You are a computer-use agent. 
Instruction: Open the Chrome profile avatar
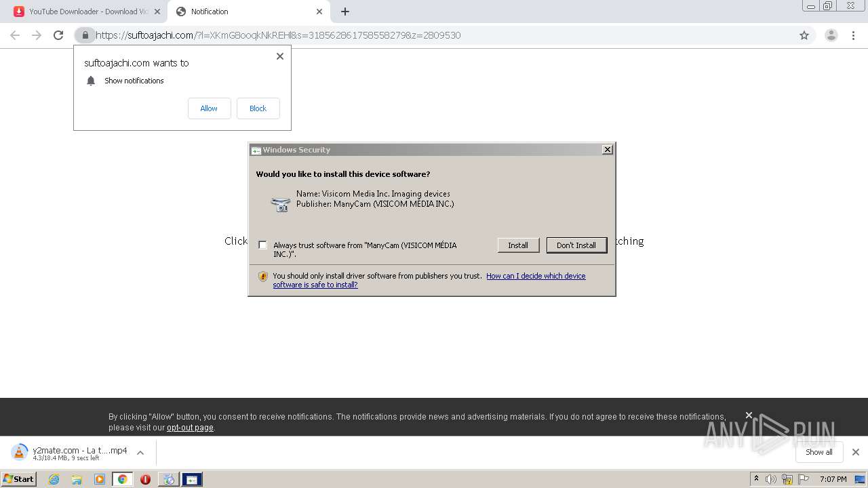[x=831, y=35]
